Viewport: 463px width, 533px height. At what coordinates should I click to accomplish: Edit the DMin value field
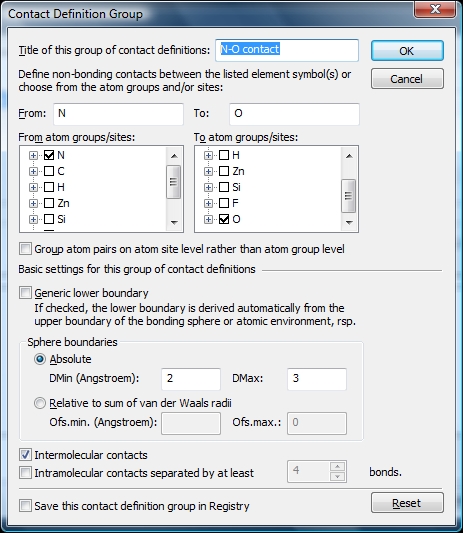[x=191, y=378]
